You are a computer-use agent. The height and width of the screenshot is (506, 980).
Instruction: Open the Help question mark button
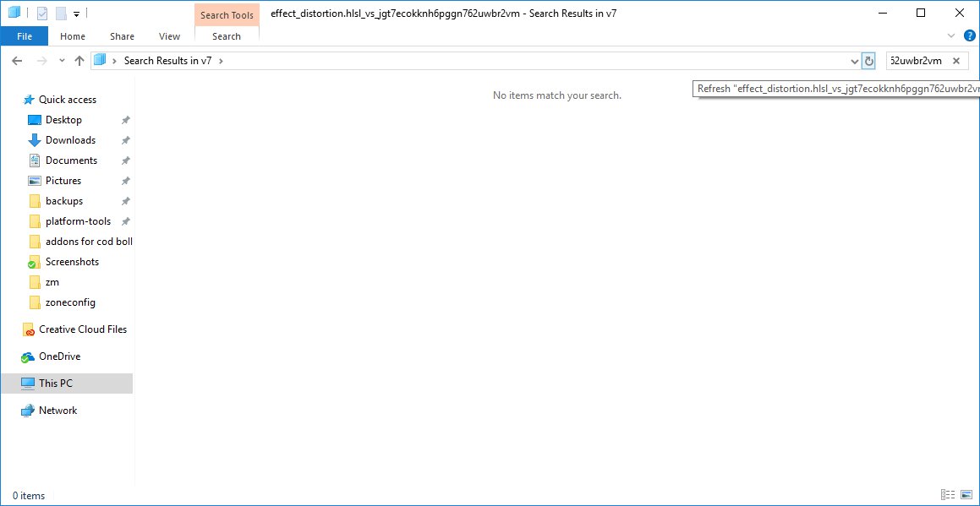tap(969, 35)
